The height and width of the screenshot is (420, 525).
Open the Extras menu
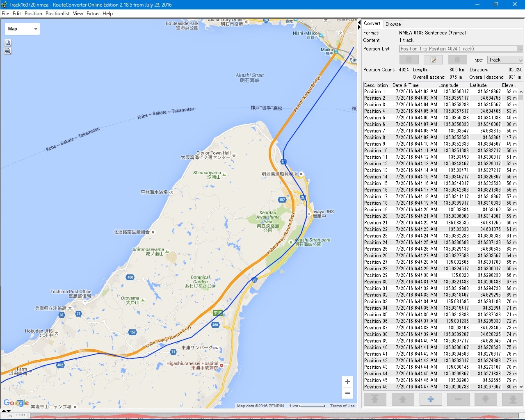pos(93,14)
